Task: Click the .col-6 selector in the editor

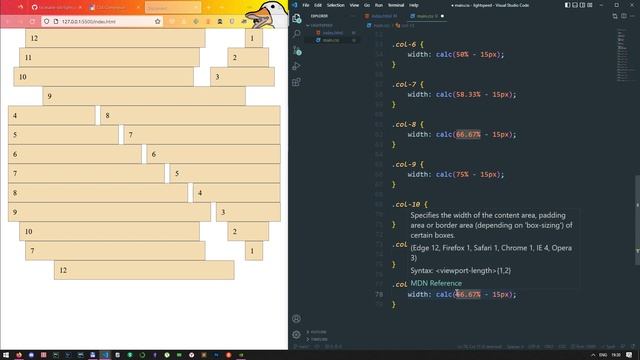Action: [404, 44]
